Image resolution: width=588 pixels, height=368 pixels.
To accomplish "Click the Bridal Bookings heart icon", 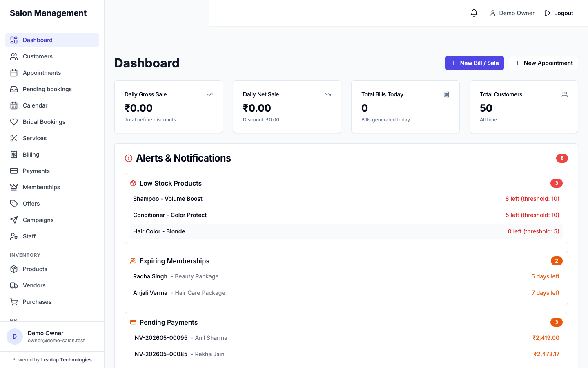I will tap(14, 122).
